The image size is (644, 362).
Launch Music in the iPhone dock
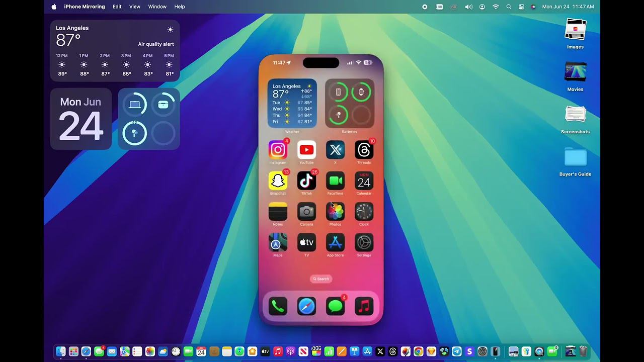point(364,306)
